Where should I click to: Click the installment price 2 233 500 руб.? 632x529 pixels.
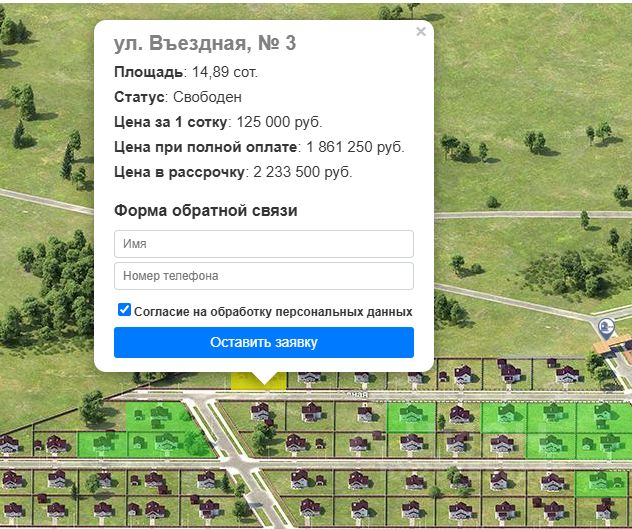pos(303,172)
